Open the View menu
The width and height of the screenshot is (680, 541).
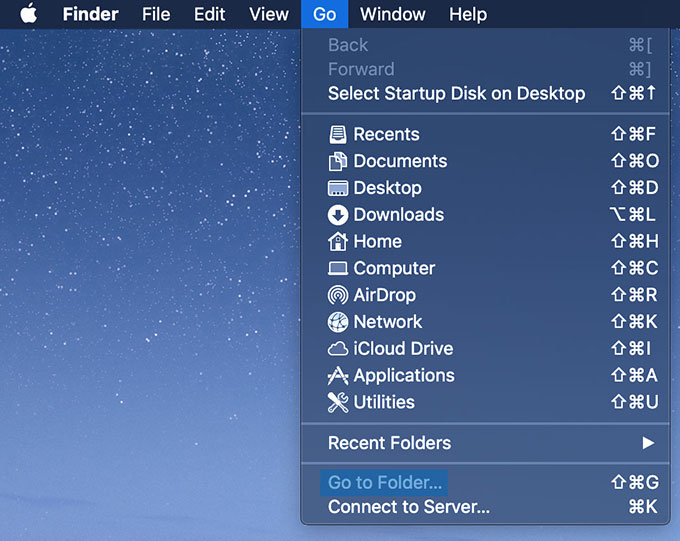point(269,14)
